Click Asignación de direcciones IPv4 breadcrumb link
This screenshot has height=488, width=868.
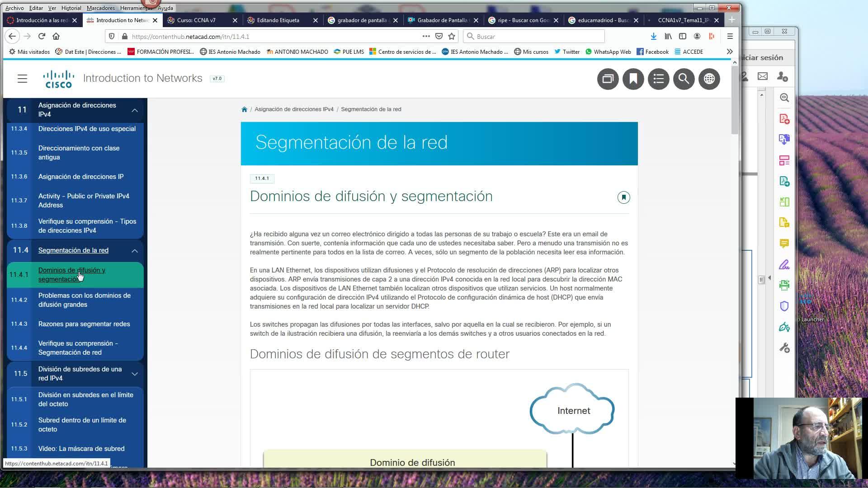294,109
